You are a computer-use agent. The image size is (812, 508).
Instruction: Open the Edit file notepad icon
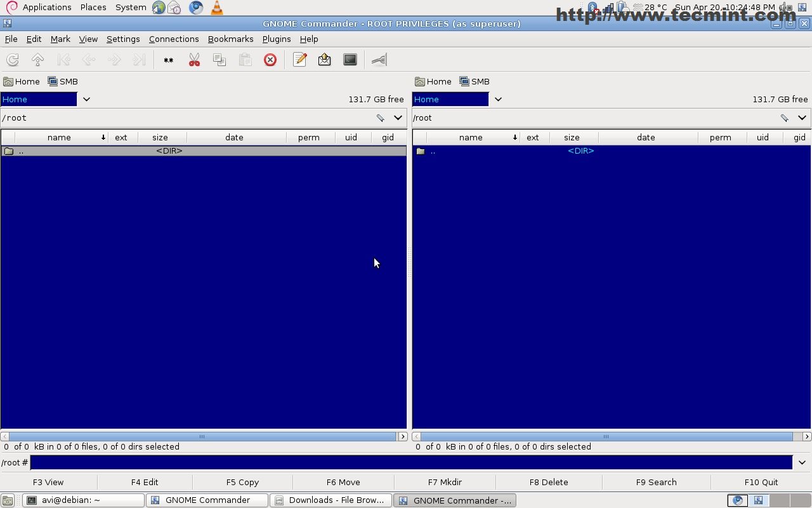point(300,60)
